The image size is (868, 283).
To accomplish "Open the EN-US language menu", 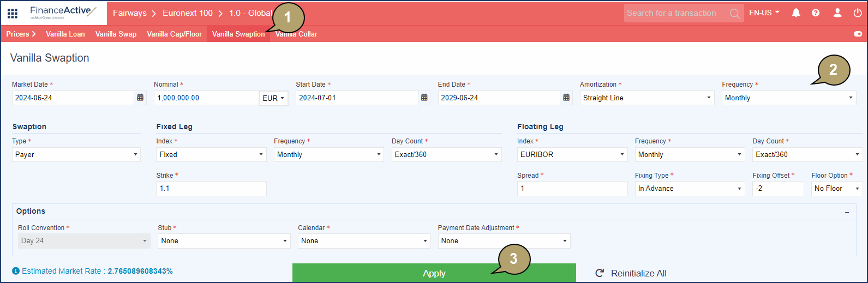I will pos(764,13).
